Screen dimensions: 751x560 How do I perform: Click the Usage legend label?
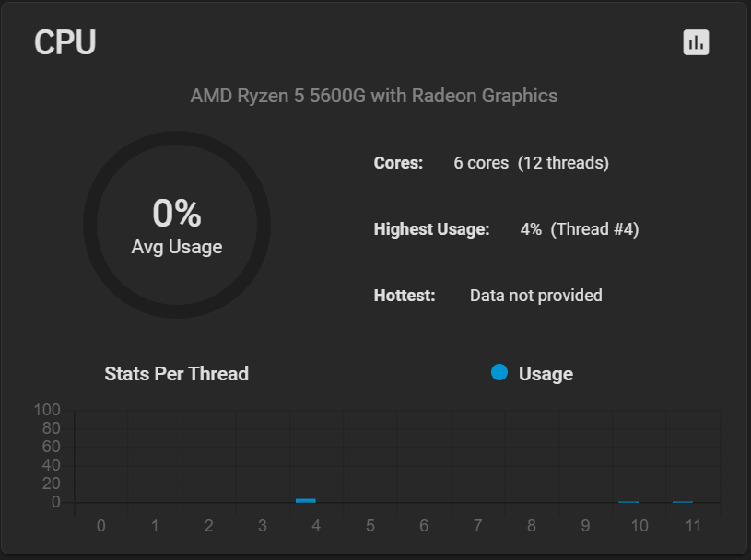pyautogui.click(x=546, y=374)
